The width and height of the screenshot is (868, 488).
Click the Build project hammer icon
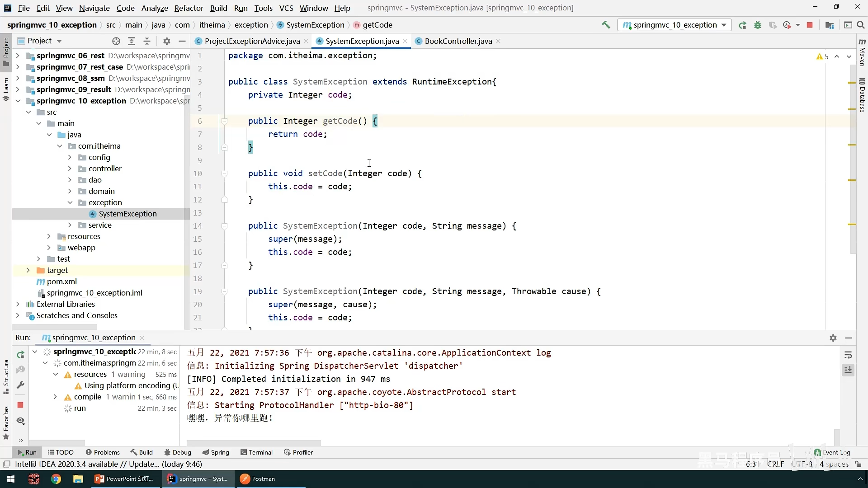click(x=606, y=25)
